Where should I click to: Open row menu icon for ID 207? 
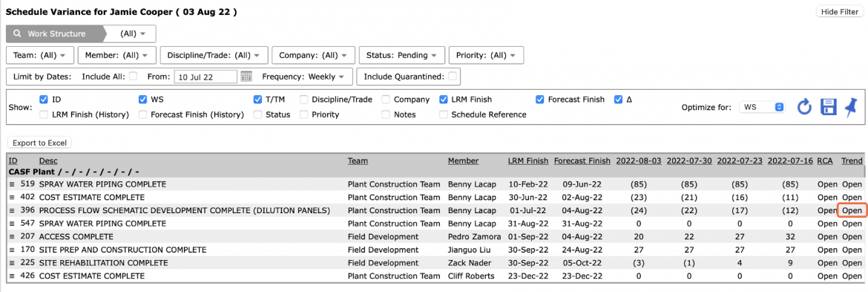tap(12, 236)
